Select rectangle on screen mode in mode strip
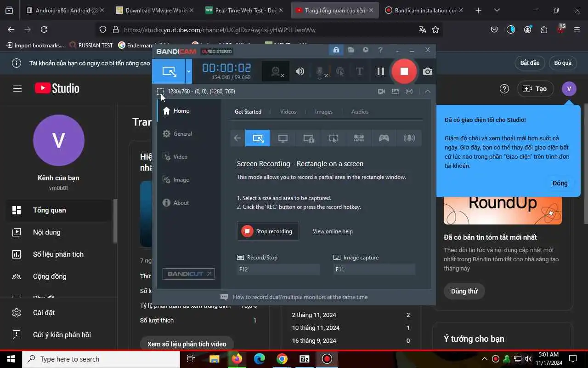Viewport: 588px width, 368px height. [x=258, y=138]
